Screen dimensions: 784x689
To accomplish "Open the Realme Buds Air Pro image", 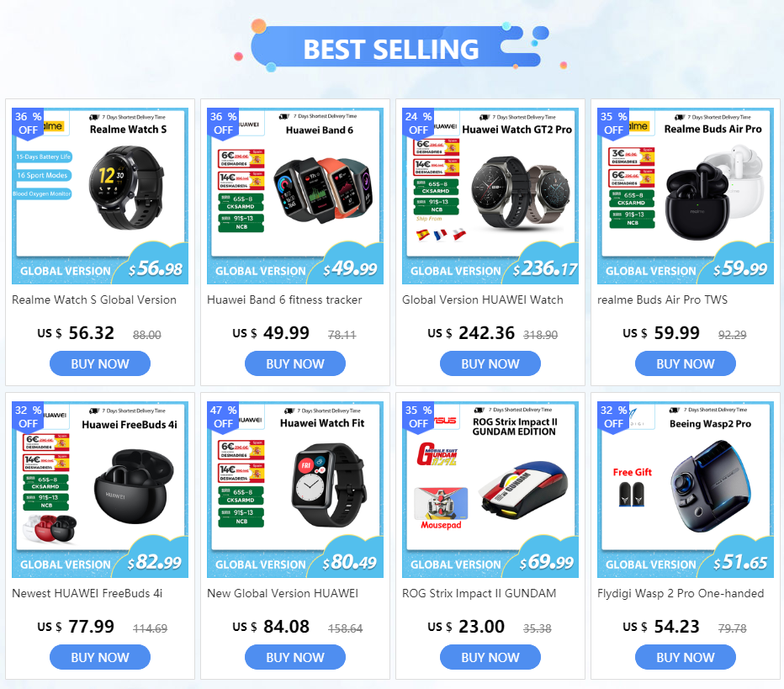I will point(685,196).
